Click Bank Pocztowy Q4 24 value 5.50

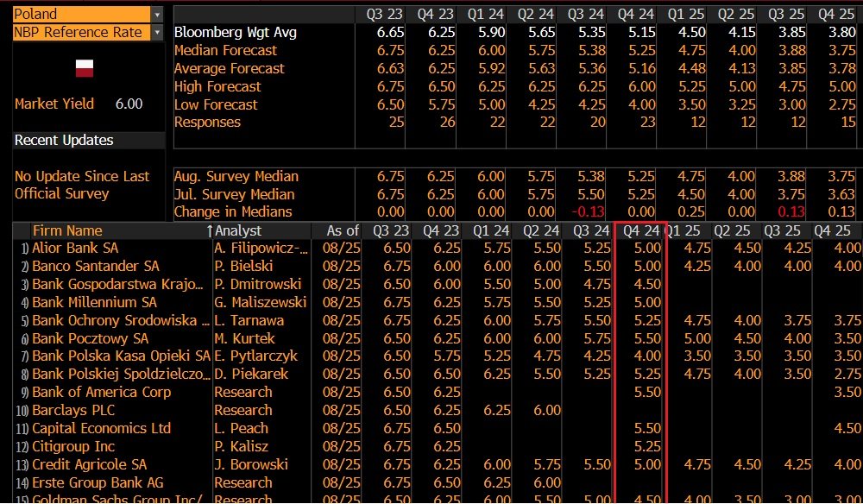647,339
